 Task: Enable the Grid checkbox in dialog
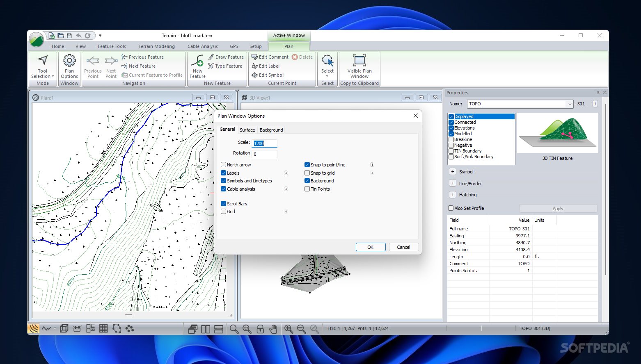[224, 212]
